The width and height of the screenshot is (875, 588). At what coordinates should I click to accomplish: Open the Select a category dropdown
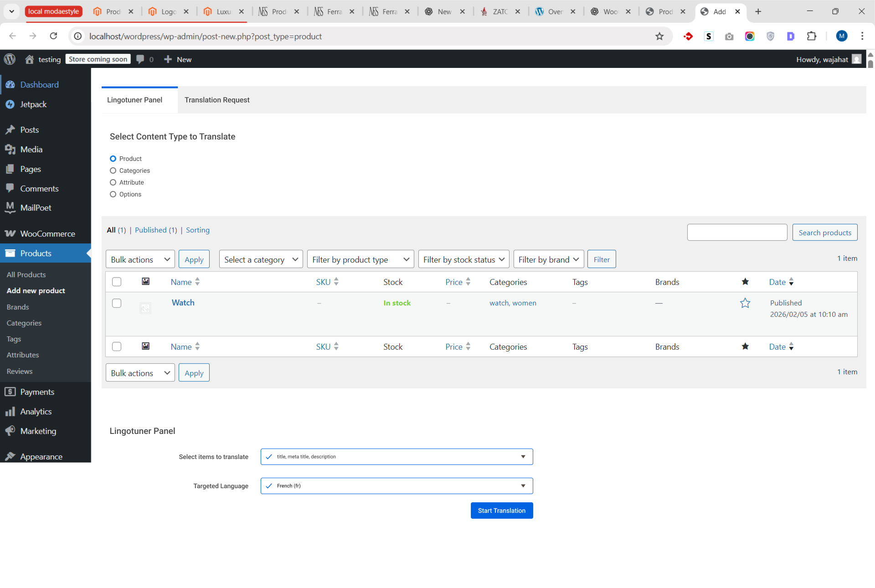pos(261,259)
